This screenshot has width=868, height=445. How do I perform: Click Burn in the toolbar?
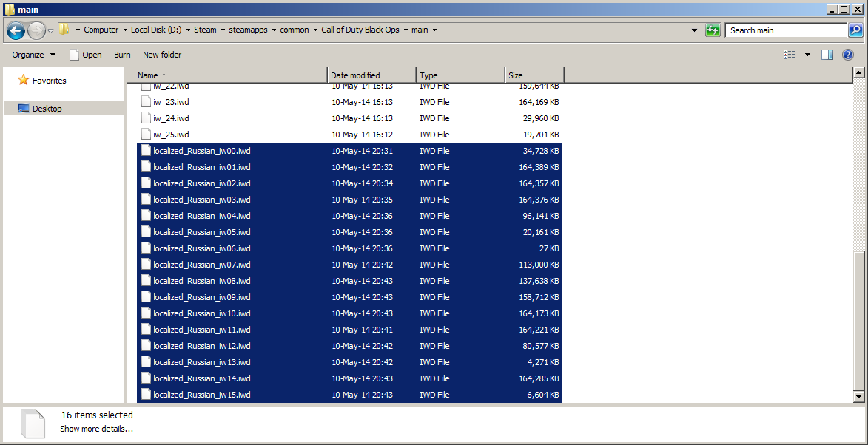[x=122, y=55]
